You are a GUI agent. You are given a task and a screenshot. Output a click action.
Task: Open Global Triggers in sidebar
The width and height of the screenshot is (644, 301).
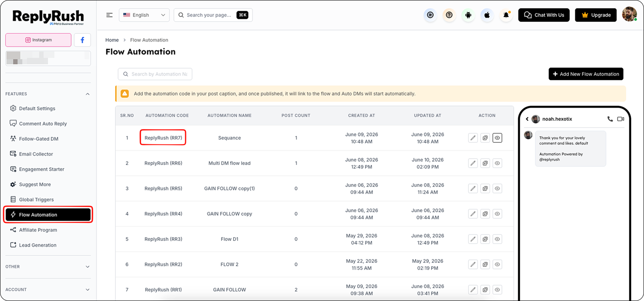coord(48,200)
